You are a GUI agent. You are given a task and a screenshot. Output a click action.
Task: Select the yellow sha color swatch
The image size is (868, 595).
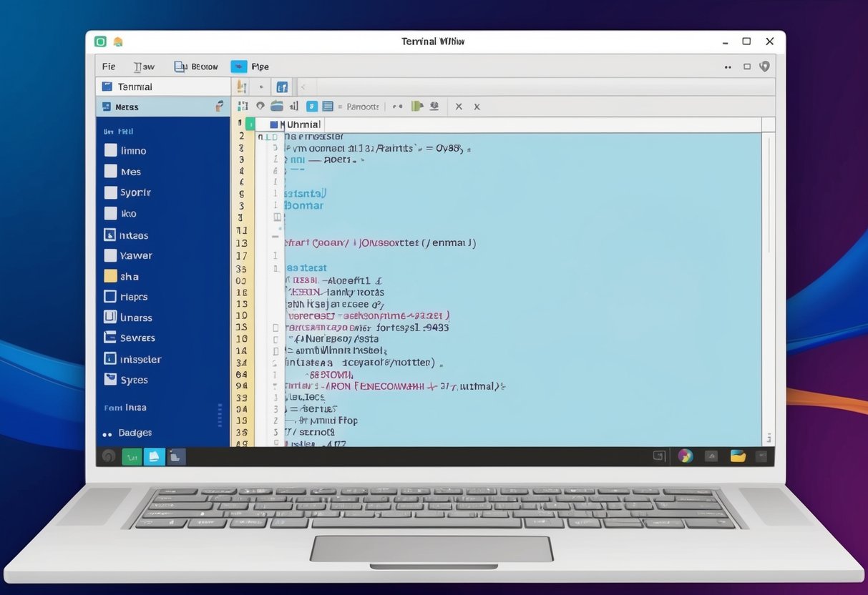pyautogui.click(x=111, y=275)
